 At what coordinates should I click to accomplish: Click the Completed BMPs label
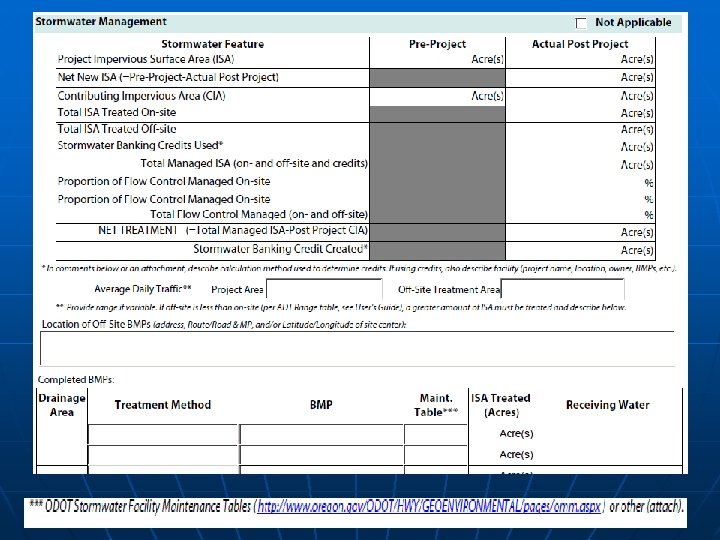(76, 380)
